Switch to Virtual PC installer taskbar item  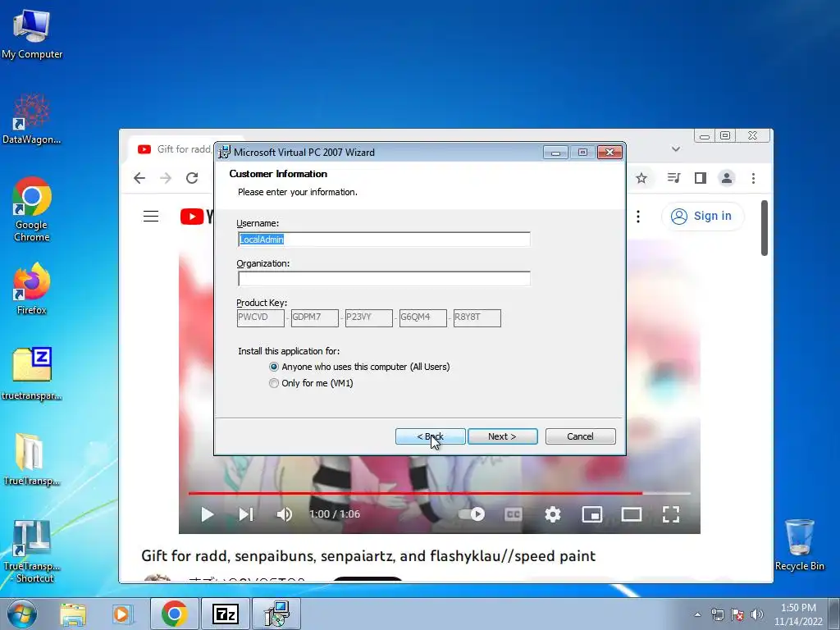tap(276, 614)
